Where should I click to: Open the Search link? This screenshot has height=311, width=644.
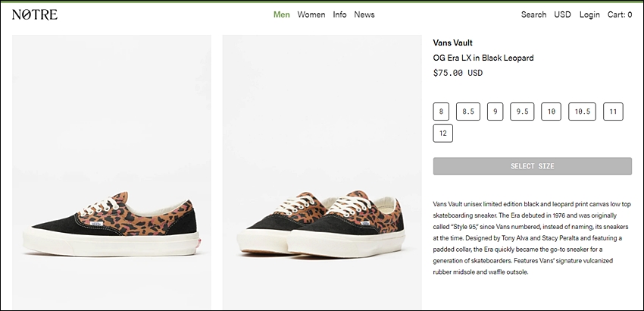[x=533, y=14]
